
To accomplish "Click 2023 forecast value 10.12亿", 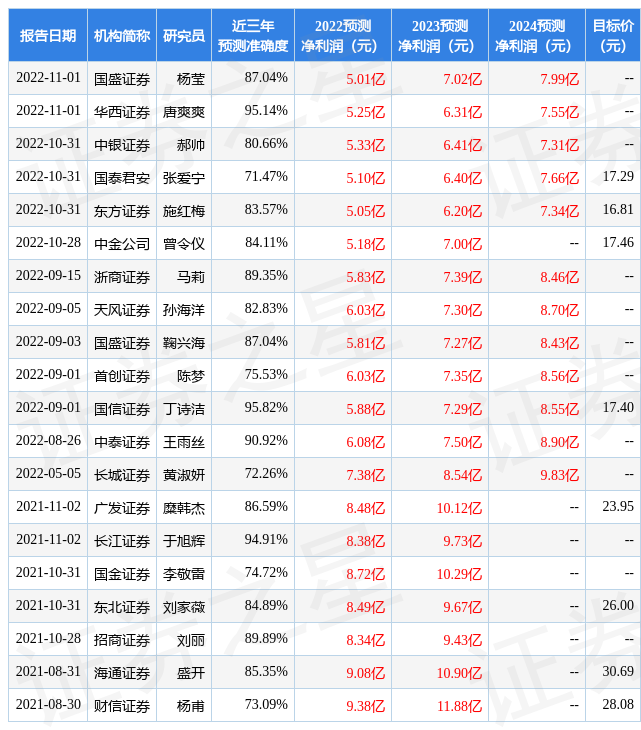I will tap(459, 509).
